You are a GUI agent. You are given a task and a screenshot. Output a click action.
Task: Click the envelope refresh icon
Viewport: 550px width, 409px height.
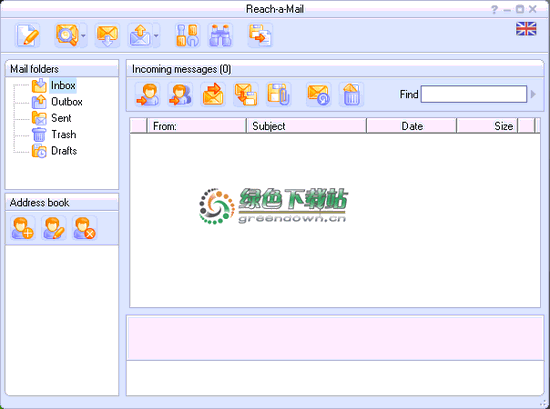318,94
